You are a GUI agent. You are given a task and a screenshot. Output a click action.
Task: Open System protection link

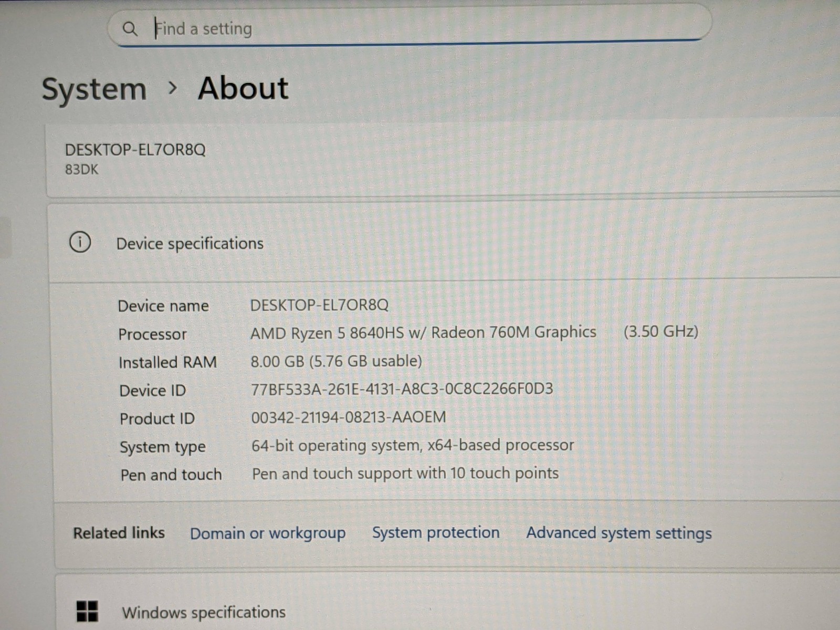(x=436, y=532)
